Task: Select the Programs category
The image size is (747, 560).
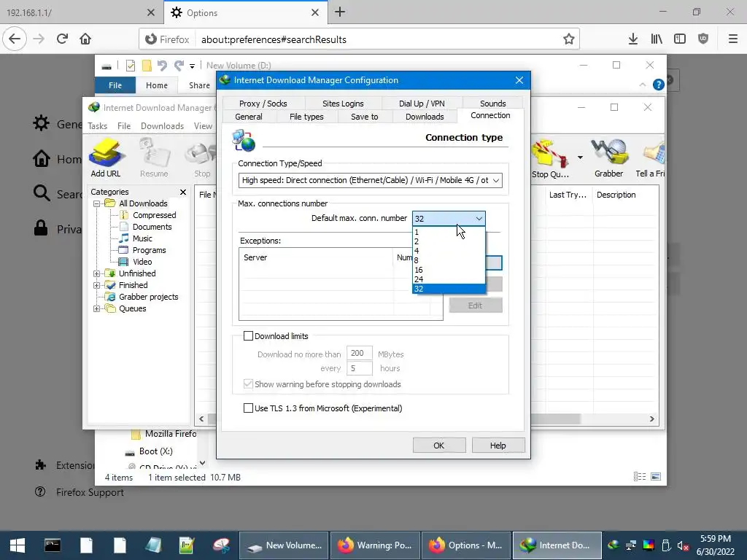Action: tap(149, 250)
